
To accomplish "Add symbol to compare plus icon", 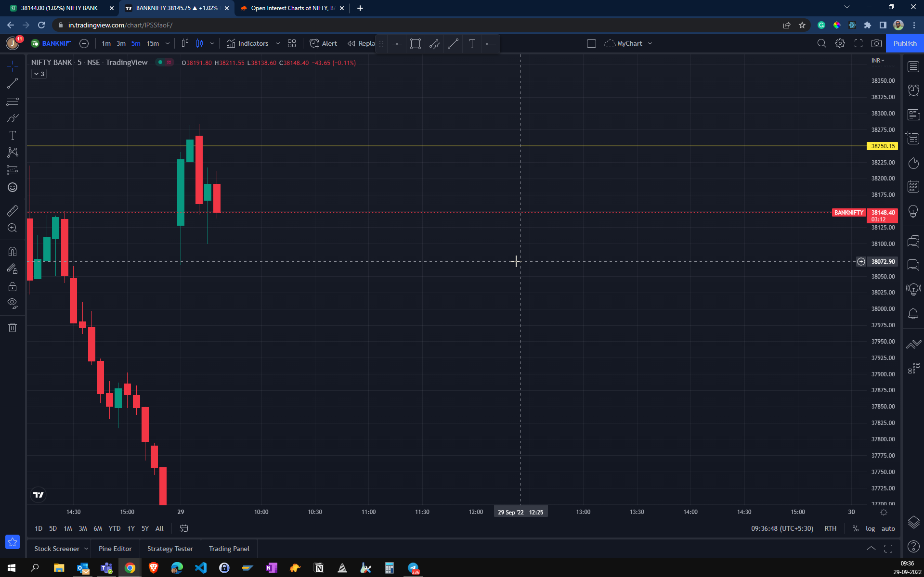I will point(84,43).
